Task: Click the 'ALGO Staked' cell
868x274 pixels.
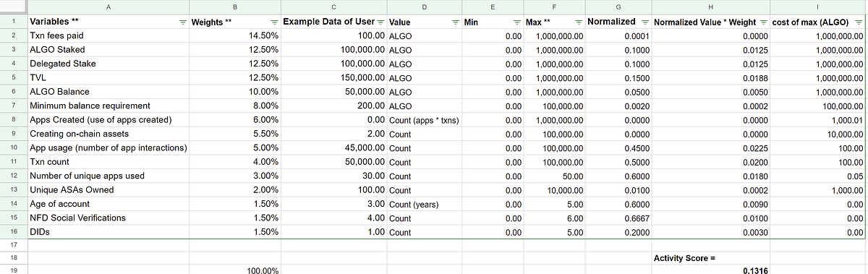Action: (x=108, y=50)
